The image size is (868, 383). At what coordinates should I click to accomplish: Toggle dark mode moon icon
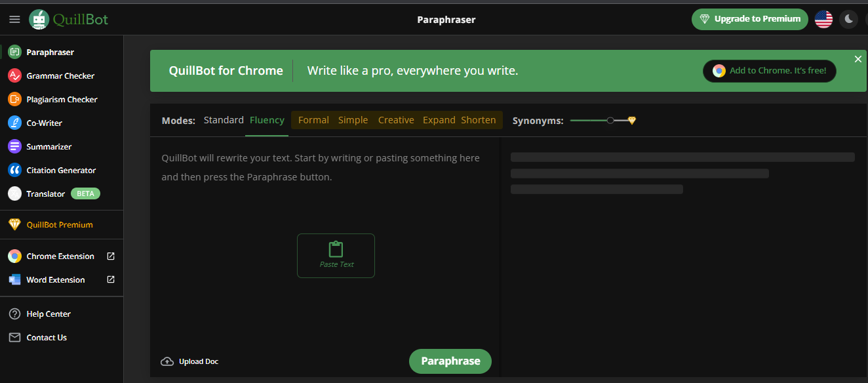[849, 19]
